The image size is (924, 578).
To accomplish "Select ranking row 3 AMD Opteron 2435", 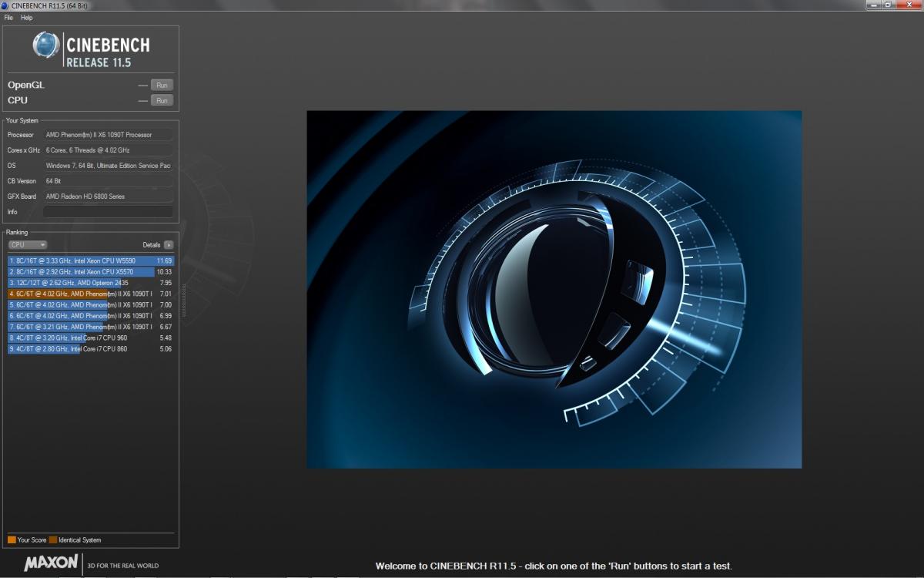I will [91, 283].
